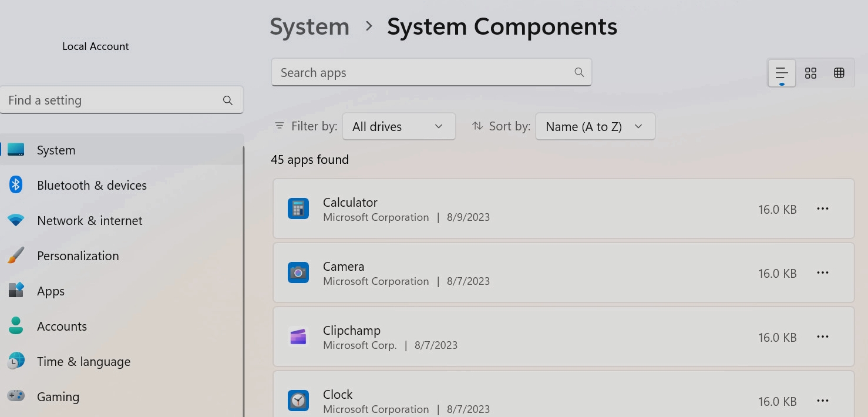Viewport: 868px width, 417px height.
Task: Click the search icon in Find a setting
Action: click(x=227, y=100)
